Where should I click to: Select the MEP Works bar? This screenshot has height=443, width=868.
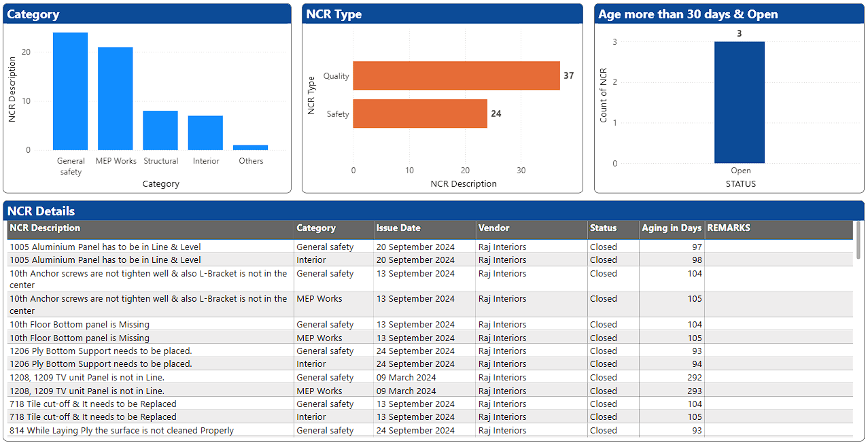pyautogui.click(x=115, y=99)
